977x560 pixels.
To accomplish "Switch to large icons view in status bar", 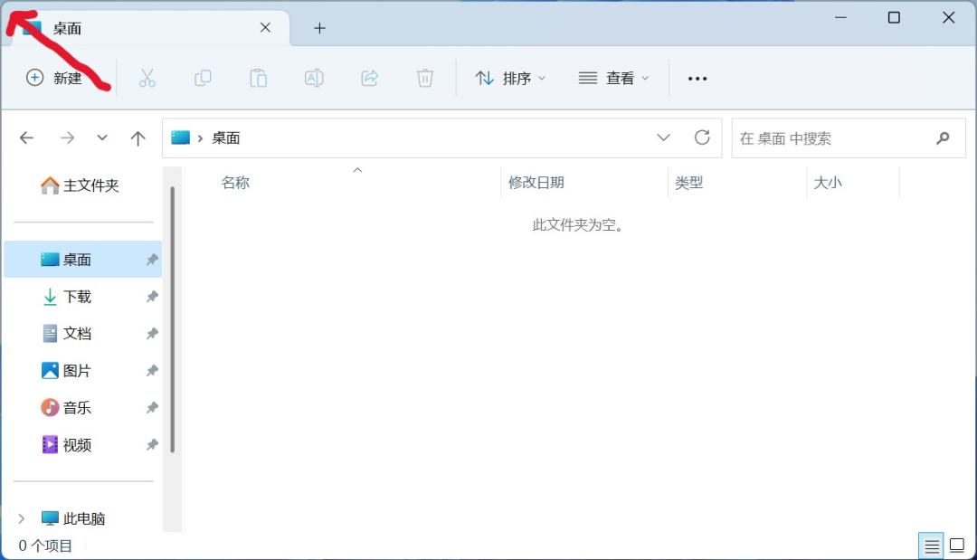I will tap(956, 545).
